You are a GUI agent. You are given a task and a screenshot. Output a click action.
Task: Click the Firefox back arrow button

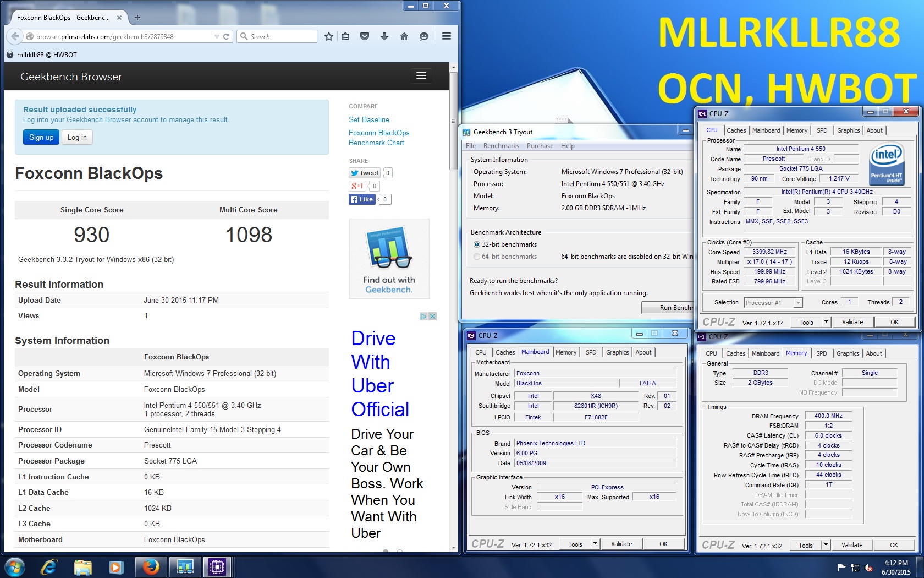point(15,36)
